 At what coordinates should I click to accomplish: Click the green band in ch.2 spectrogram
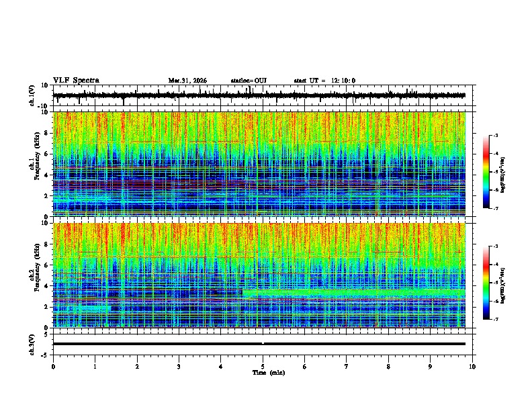(354, 293)
